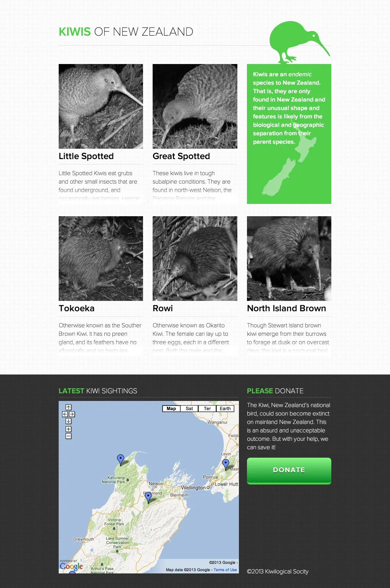Viewport: 390px width, 588px height.
Task: Zoom out on the sightings map
Action: (x=68, y=436)
